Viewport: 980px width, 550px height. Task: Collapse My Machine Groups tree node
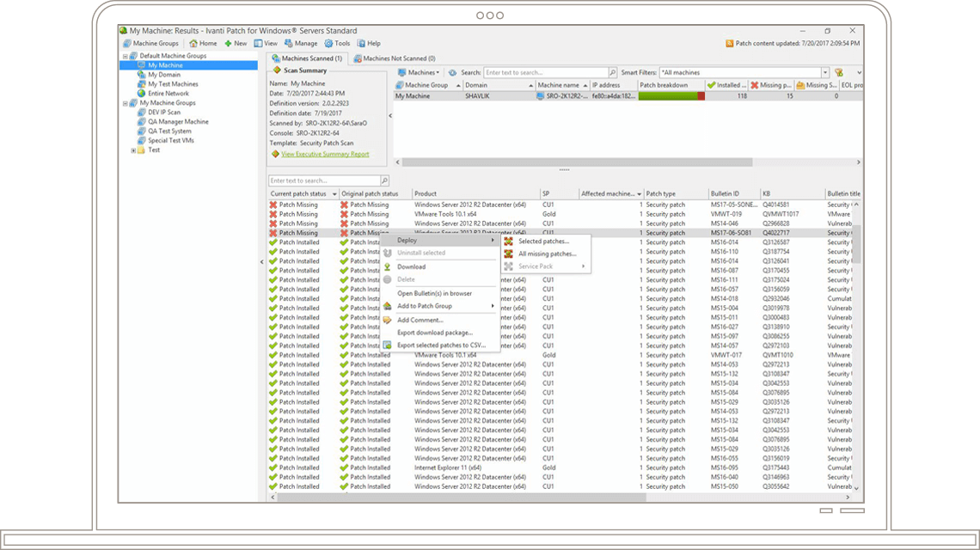pos(125,103)
